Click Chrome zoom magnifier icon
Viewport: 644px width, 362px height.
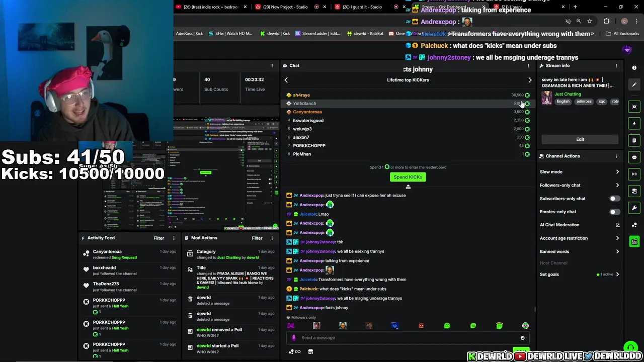[579, 21]
